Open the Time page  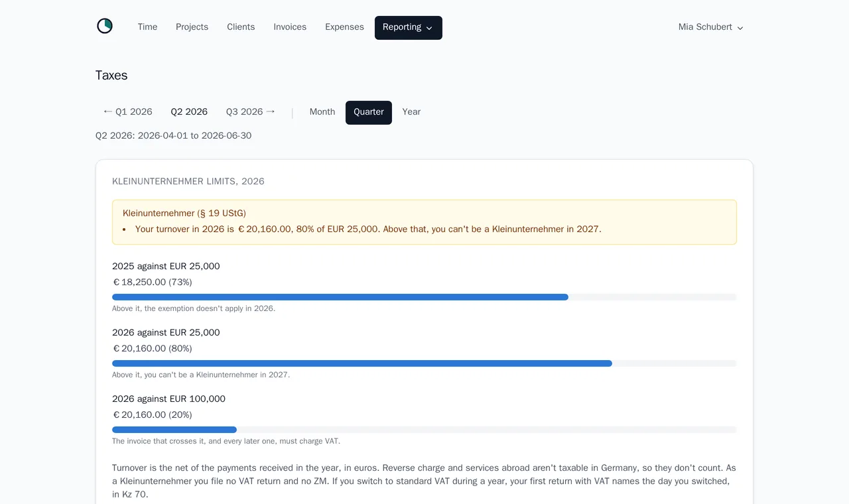(x=147, y=27)
